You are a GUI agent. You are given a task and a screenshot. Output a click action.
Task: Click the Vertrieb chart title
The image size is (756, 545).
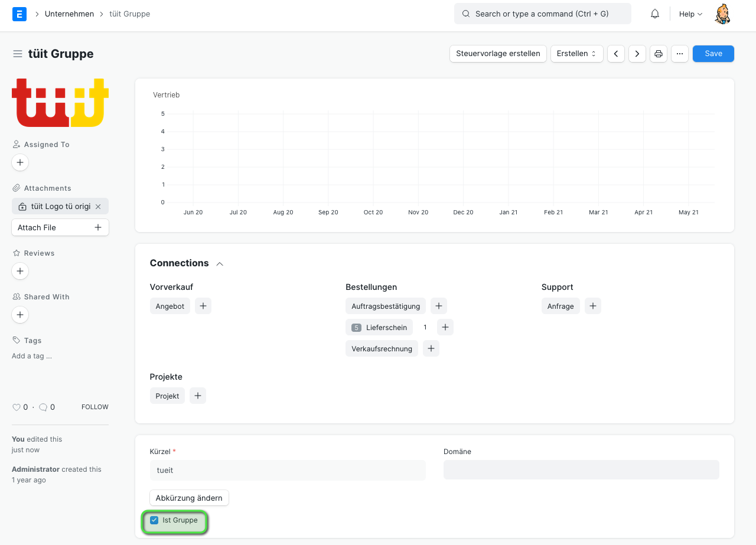pos(166,94)
